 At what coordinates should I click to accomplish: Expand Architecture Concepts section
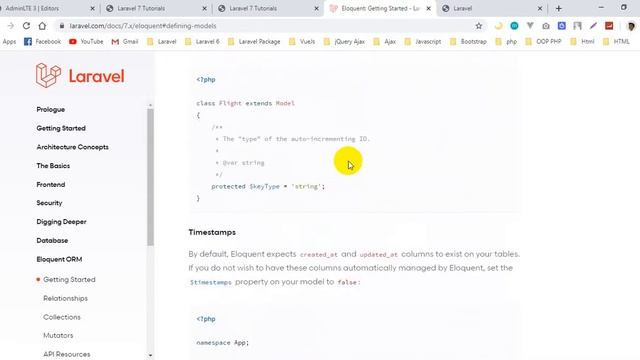tap(72, 147)
